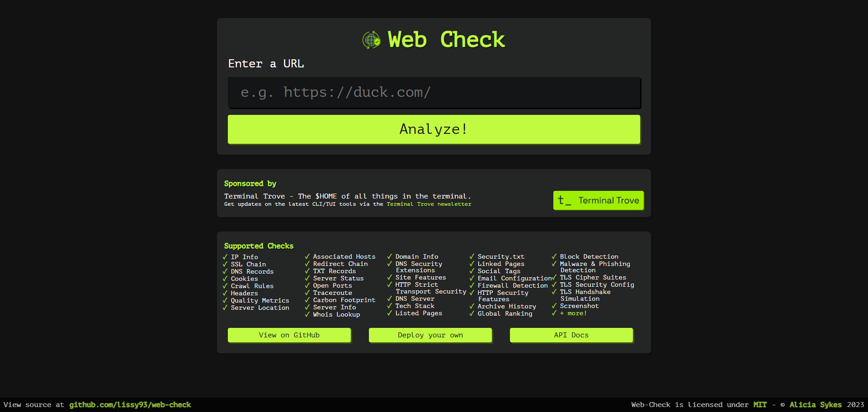Click the 'Open Ports' check item
This screenshot has height=412, width=868.
pyautogui.click(x=332, y=285)
